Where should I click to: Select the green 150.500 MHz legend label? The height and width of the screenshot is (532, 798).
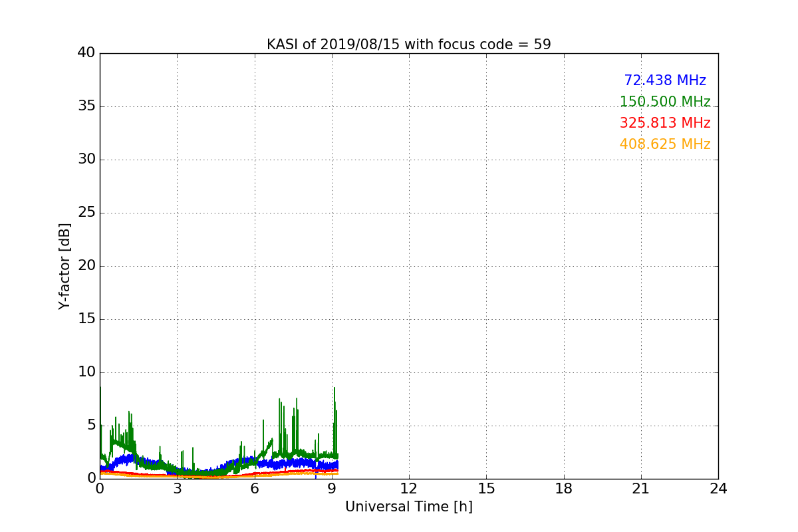pos(665,102)
